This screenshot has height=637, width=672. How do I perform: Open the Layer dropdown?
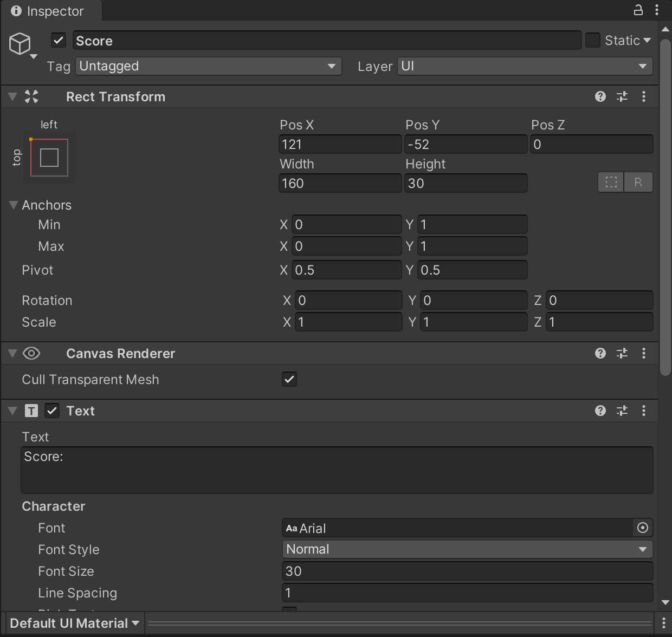point(524,66)
